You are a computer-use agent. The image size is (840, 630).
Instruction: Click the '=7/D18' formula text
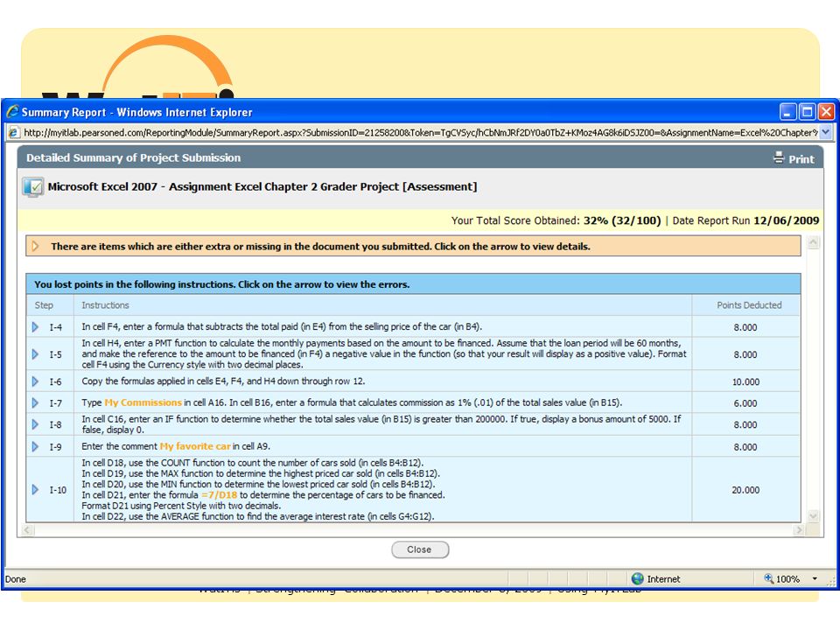coord(219,495)
